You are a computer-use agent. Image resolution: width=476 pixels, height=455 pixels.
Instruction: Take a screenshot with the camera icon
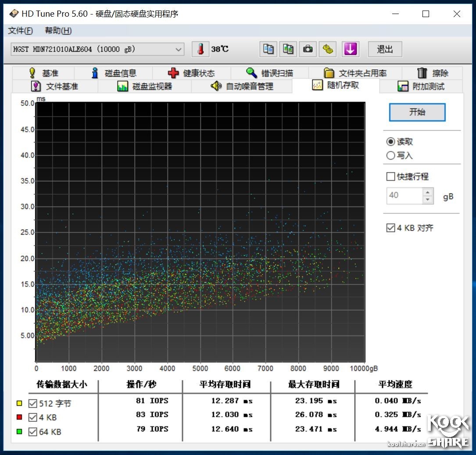(x=308, y=49)
